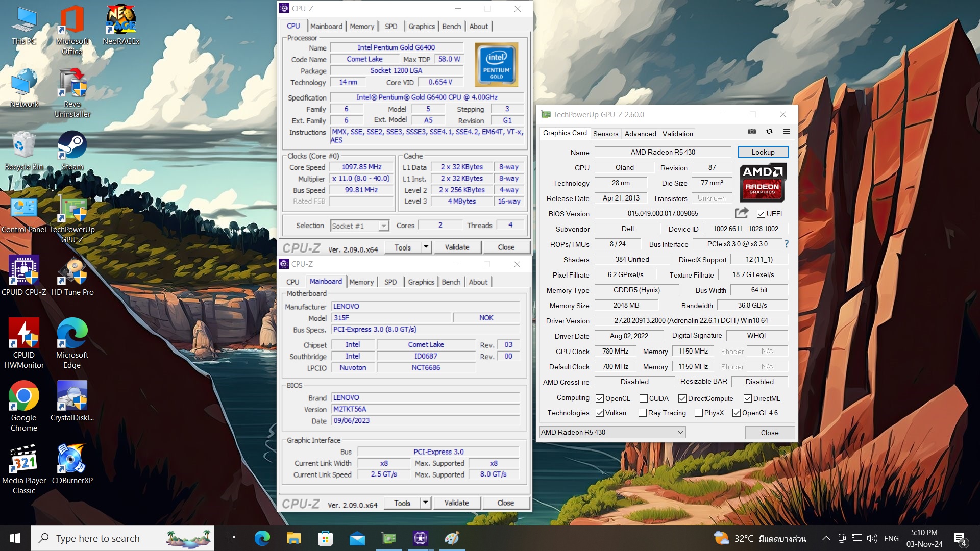980x551 pixels.
Task: Click Validate in the bottom CPU-Z window
Action: click(x=456, y=503)
